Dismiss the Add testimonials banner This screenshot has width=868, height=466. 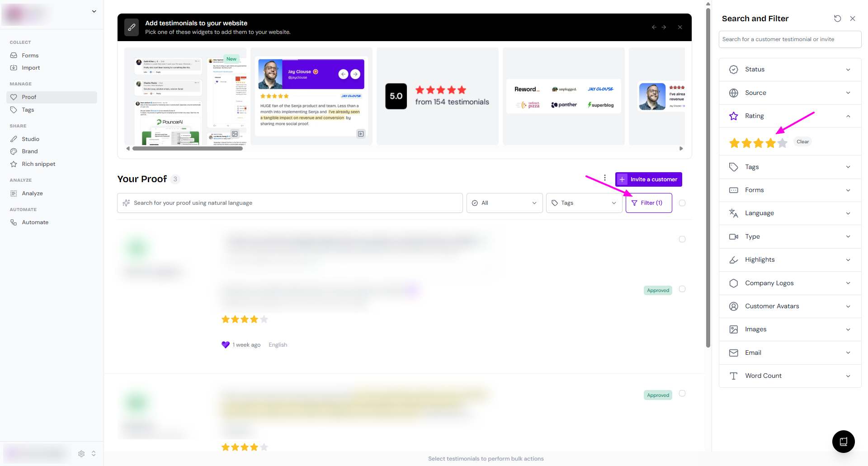[x=680, y=28]
